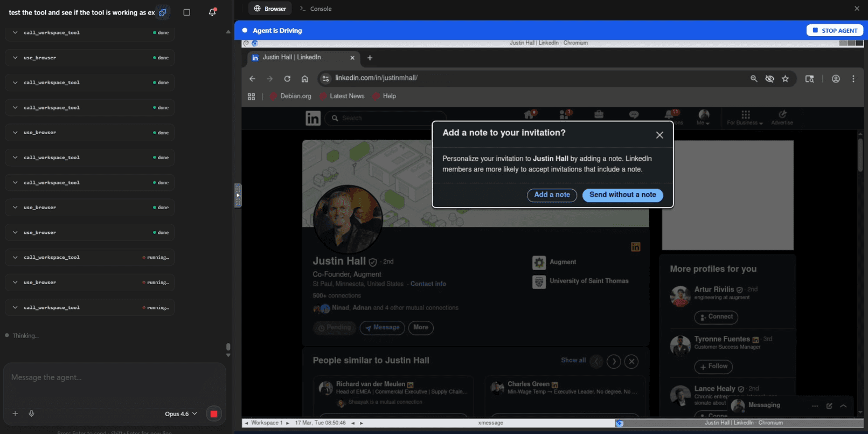The width and height of the screenshot is (868, 434).
Task: Open a new Chromium tab
Action: [x=370, y=58]
